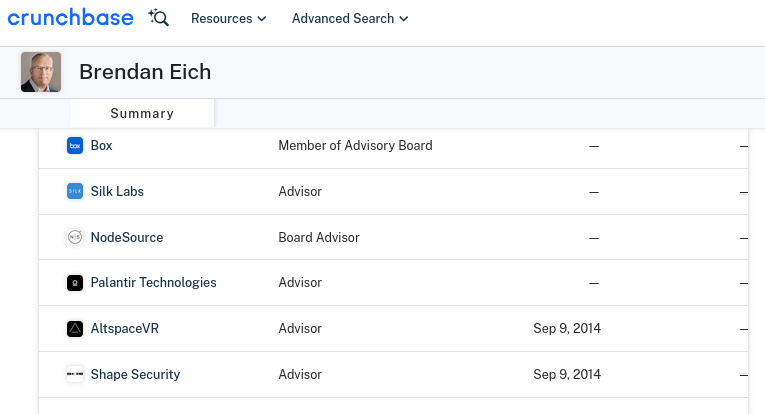Expand the Advanced Search dropdown
The height and width of the screenshot is (414, 765).
tap(350, 19)
